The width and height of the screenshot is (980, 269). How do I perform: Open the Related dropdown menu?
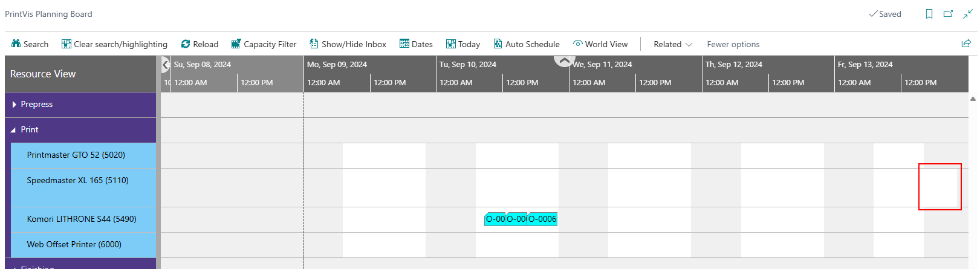673,44
